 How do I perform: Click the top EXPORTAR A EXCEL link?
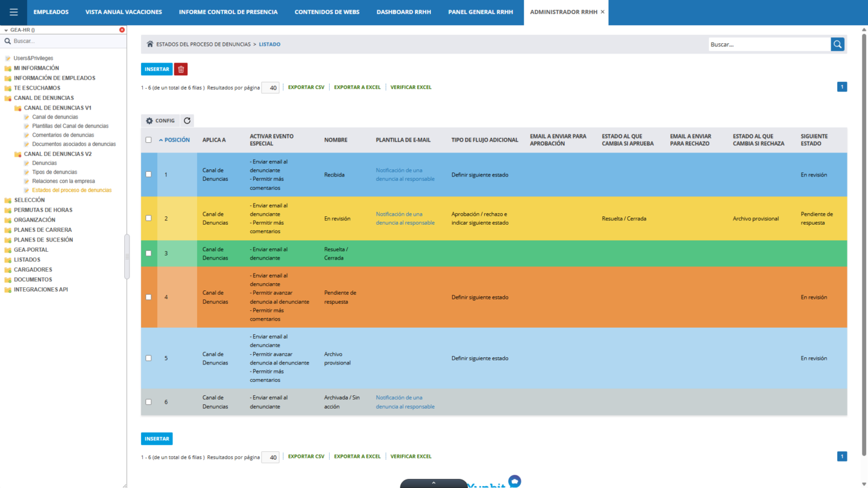click(x=357, y=87)
